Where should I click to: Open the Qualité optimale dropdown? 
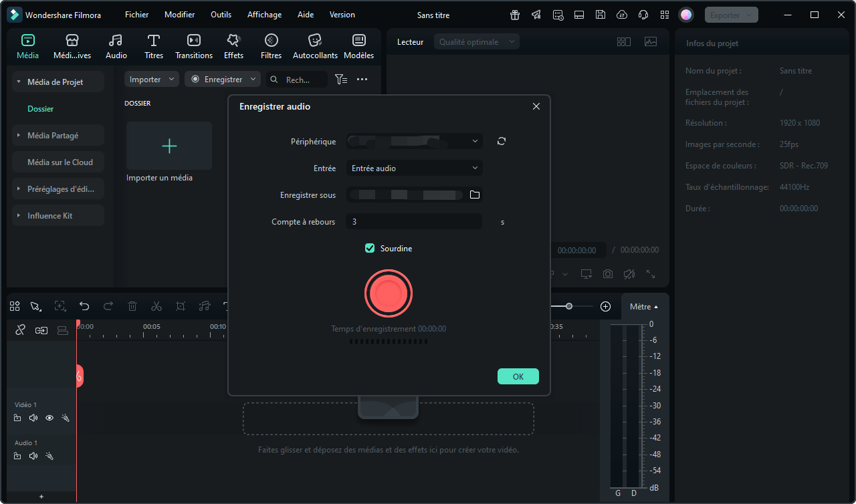pyautogui.click(x=476, y=42)
